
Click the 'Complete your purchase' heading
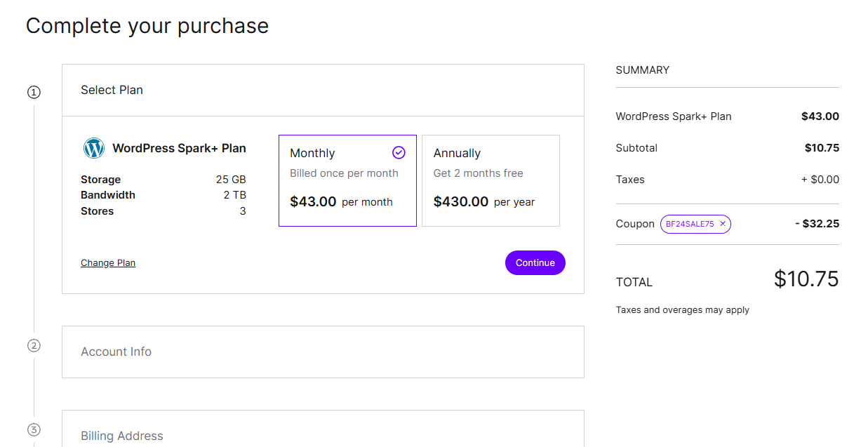pos(147,26)
